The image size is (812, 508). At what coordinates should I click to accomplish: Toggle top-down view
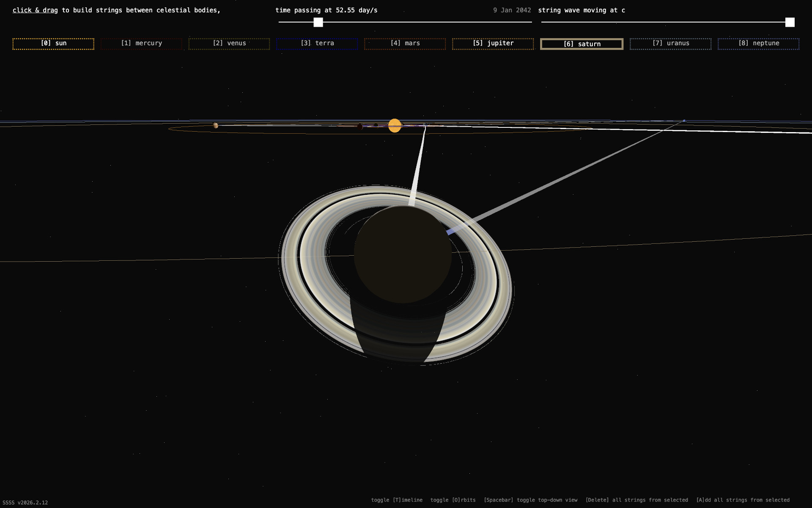pos(530,500)
